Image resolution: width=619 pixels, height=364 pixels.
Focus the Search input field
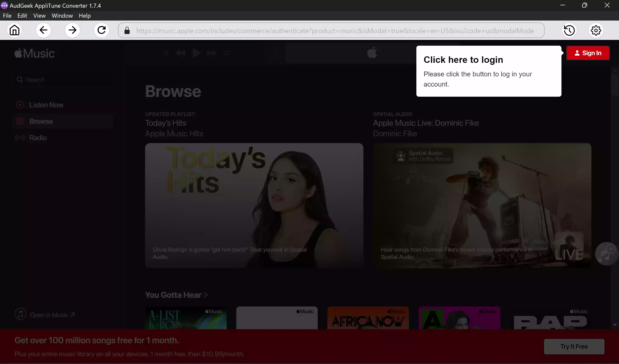coord(62,80)
